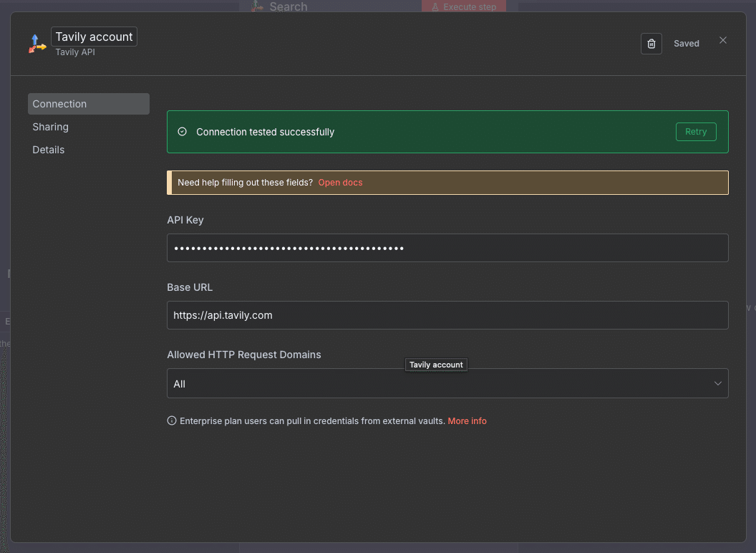
Task: Click the info icon beside Enterprise plan note
Action: pyautogui.click(x=172, y=420)
